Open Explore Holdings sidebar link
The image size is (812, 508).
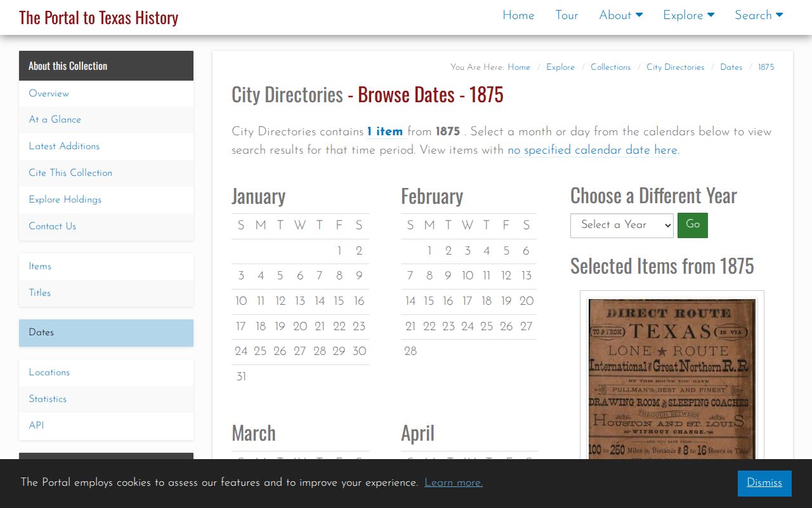(106, 199)
